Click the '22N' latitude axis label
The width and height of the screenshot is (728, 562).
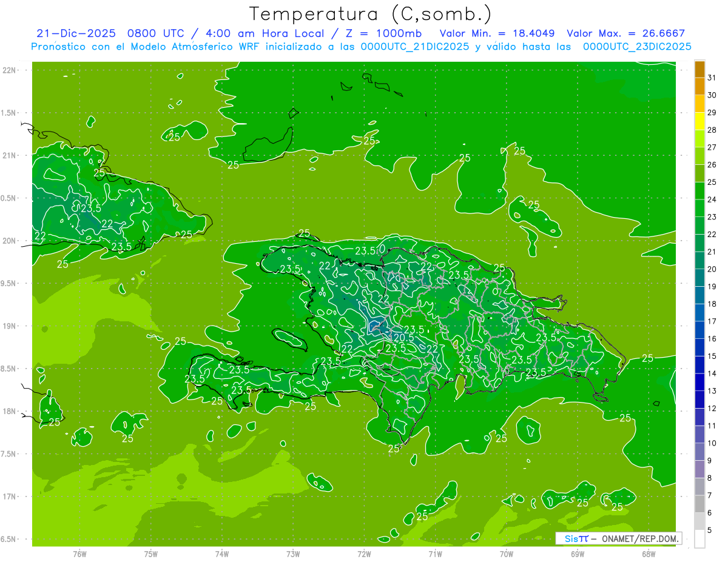9,70
